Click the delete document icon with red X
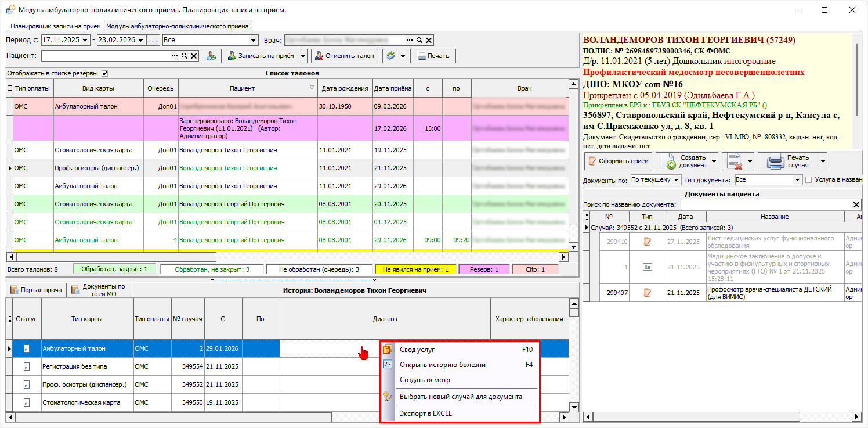 point(735,161)
